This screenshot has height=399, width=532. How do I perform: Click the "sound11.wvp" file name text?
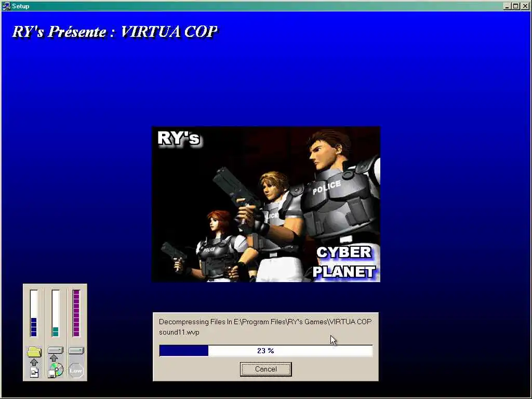[x=179, y=332]
